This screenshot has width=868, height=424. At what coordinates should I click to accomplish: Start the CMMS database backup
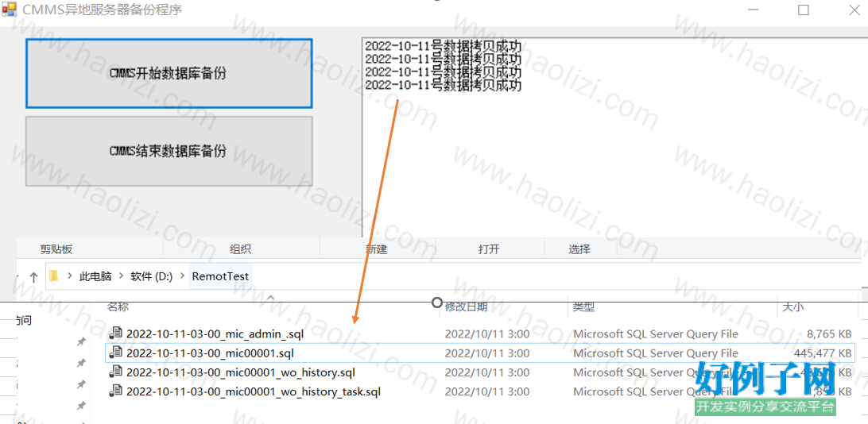(x=169, y=74)
